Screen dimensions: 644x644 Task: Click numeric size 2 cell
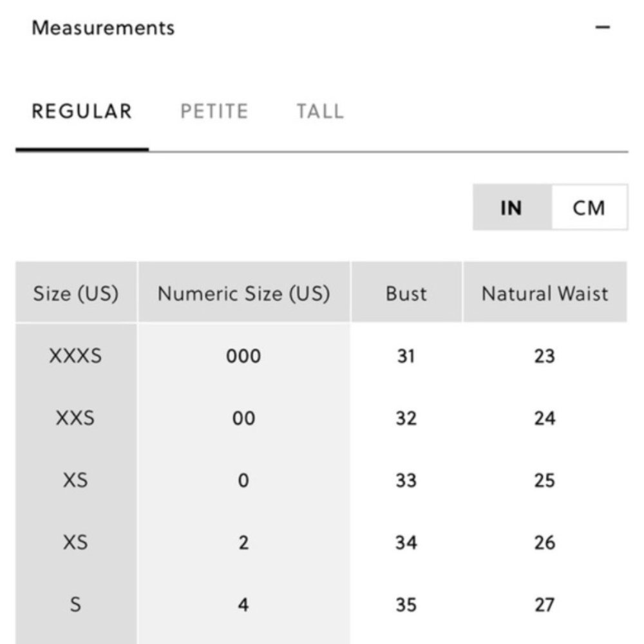tap(243, 542)
